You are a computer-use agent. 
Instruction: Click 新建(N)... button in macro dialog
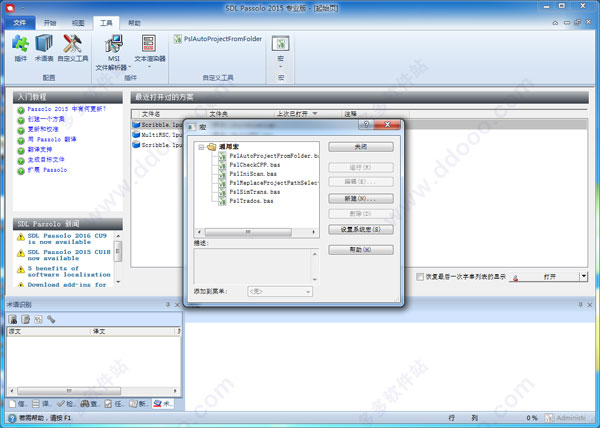tap(361, 199)
